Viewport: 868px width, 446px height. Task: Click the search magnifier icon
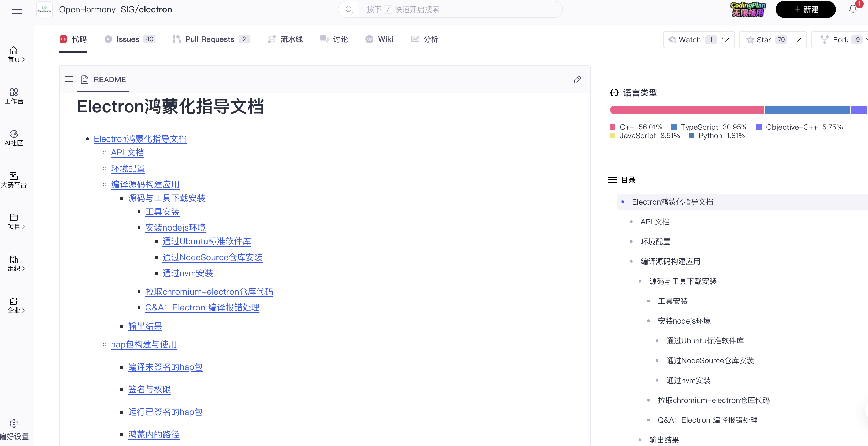click(x=349, y=9)
